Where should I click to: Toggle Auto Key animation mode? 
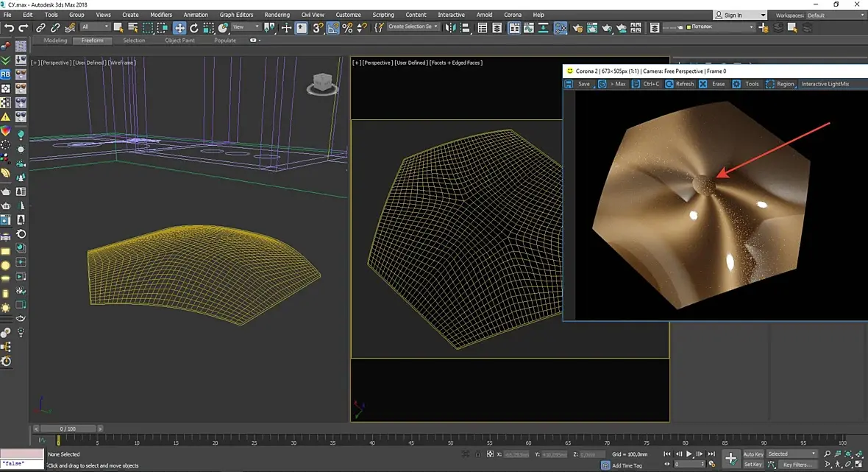(753, 454)
